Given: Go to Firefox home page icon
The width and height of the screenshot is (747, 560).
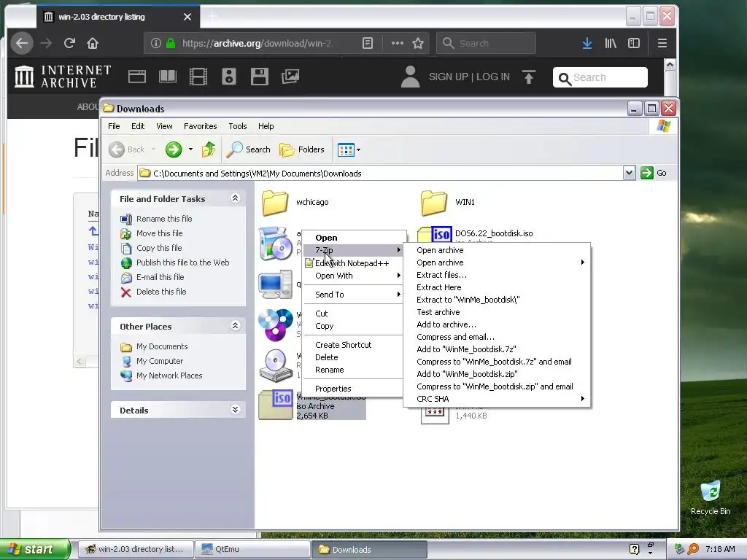Looking at the screenshot, I should pyautogui.click(x=93, y=43).
